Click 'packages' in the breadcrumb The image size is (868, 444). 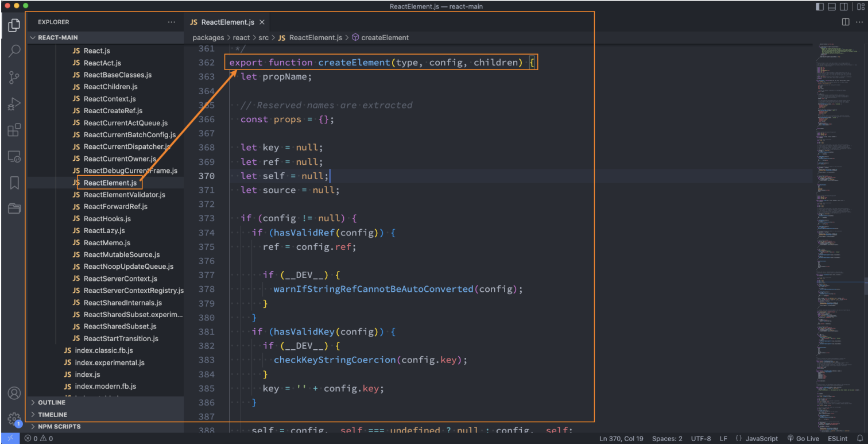(x=208, y=37)
